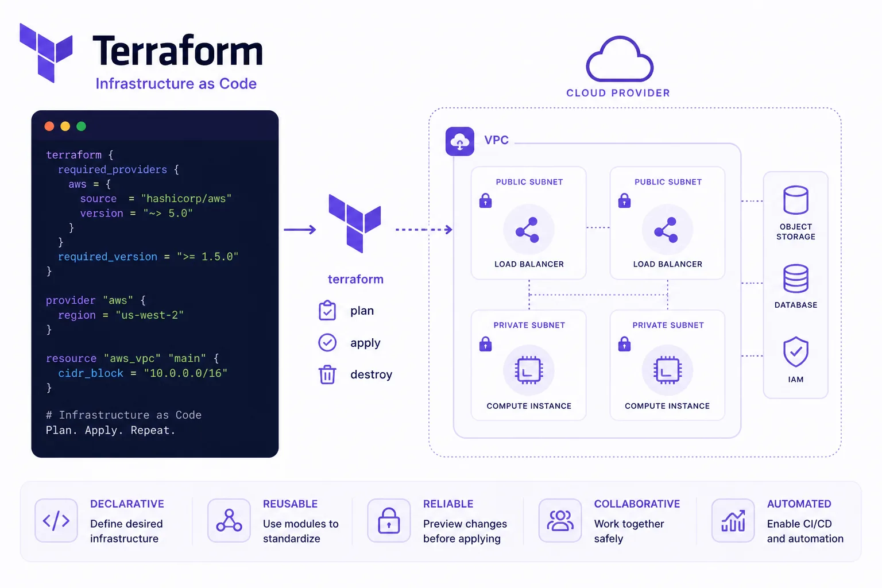The width and height of the screenshot is (882, 588).
Task: Click the first public subnet load balancer icon
Action: coord(529,230)
